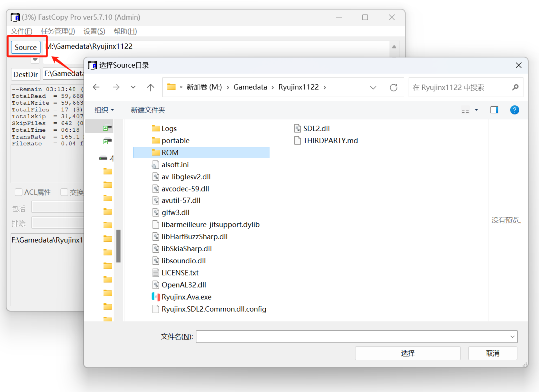
Task: Open the 文件(F) menu in FastCopy
Action: coord(21,31)
